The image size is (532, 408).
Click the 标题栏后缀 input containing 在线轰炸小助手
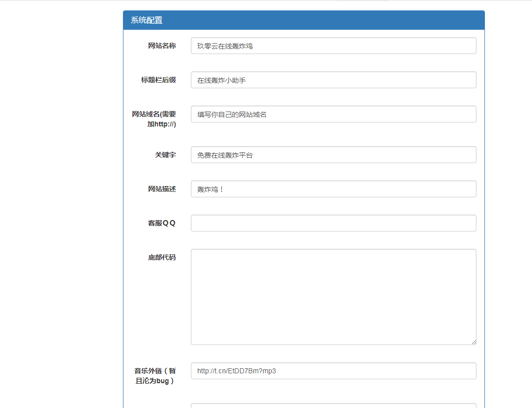[333, 80]
